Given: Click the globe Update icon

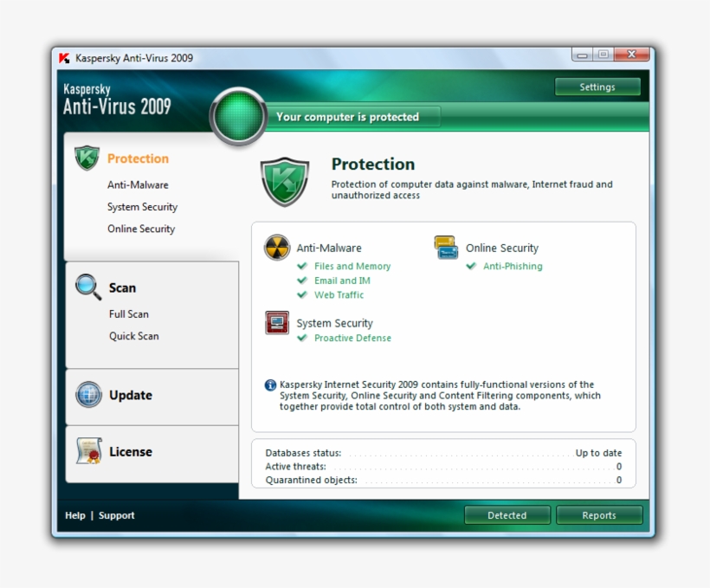Looking at the screenshot, I should coord(88,395).
